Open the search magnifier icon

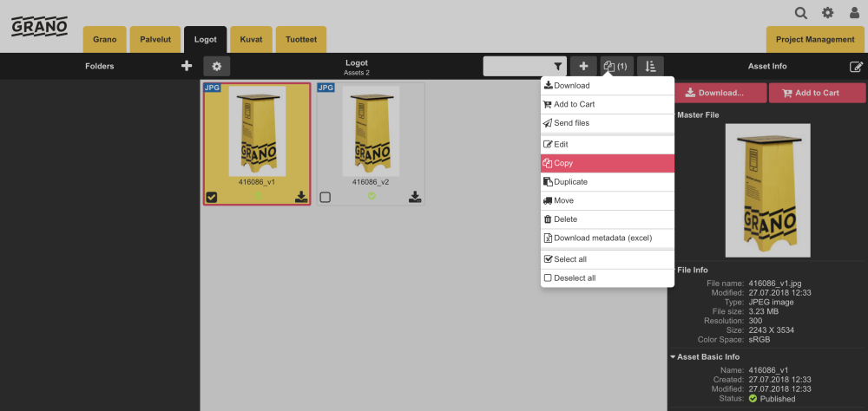(x=800, y=13)
